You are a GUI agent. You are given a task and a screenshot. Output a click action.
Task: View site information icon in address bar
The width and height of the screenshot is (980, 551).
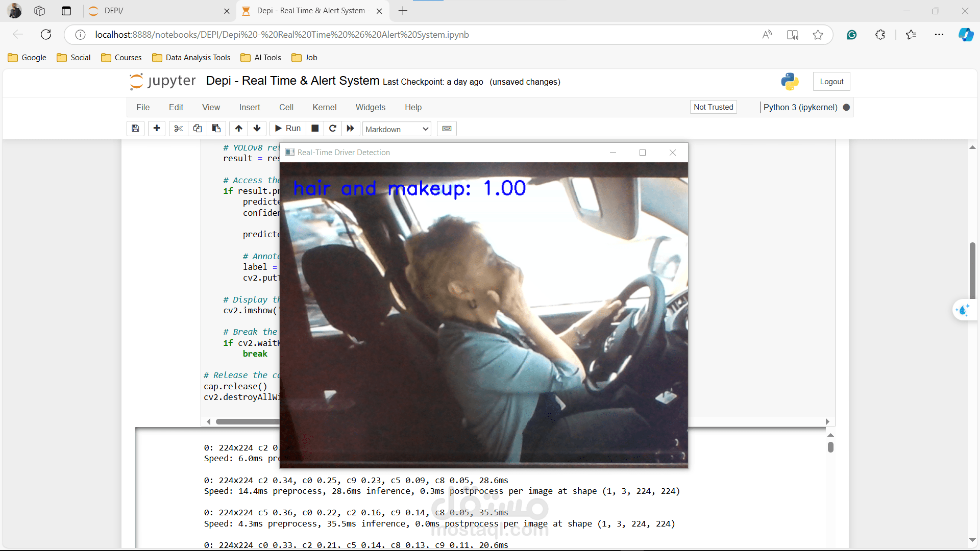pos(80,34)
